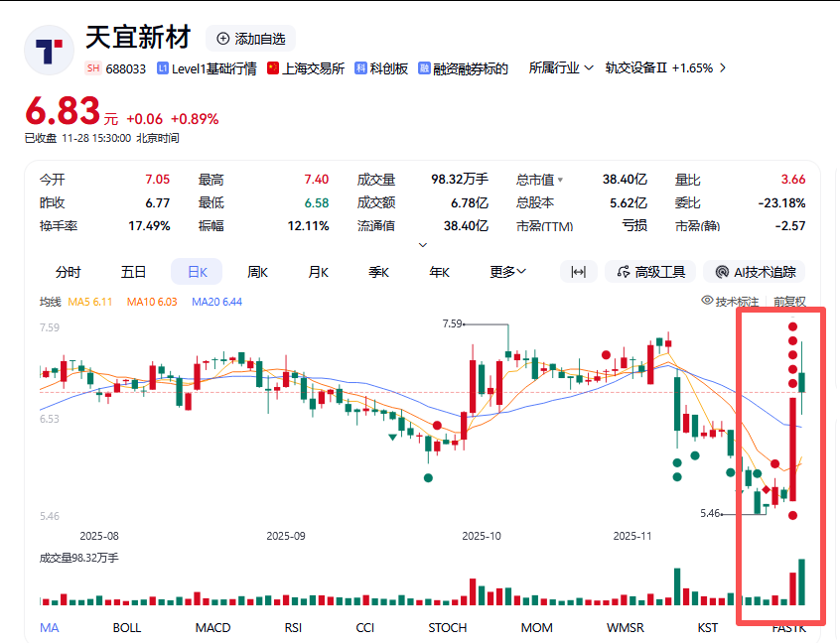Select the BOLL indicator tab

pyautogui.click(x=127, y=627)
